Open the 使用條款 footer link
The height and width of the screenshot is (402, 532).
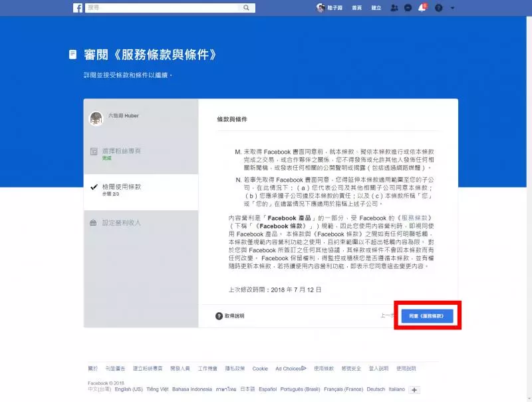point(324,368)
